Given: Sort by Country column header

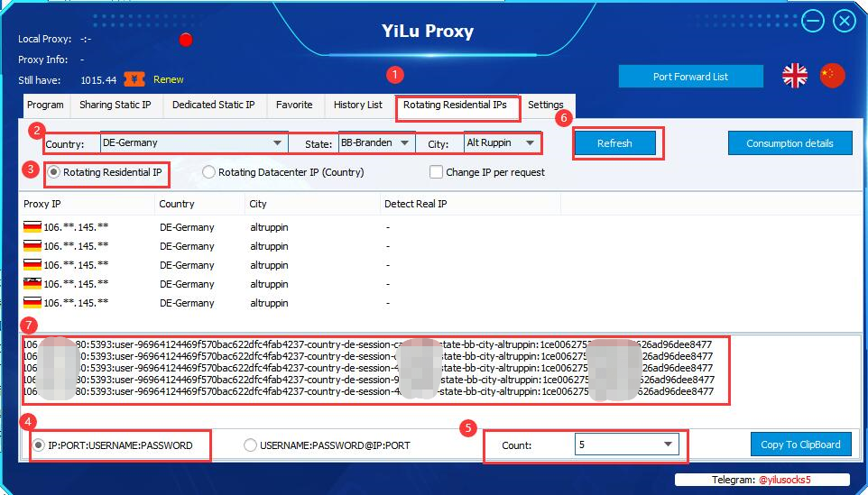Looking at the screenshot, I should click(200, 204).
